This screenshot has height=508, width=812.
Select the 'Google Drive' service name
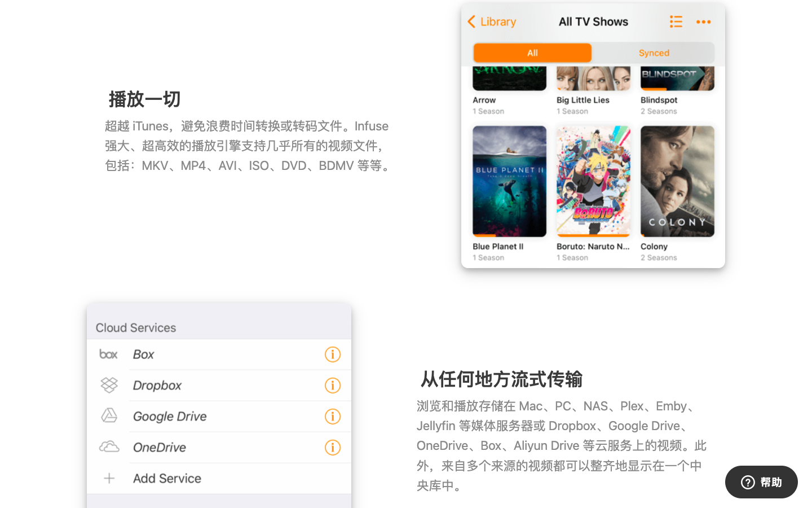[170, 417]
